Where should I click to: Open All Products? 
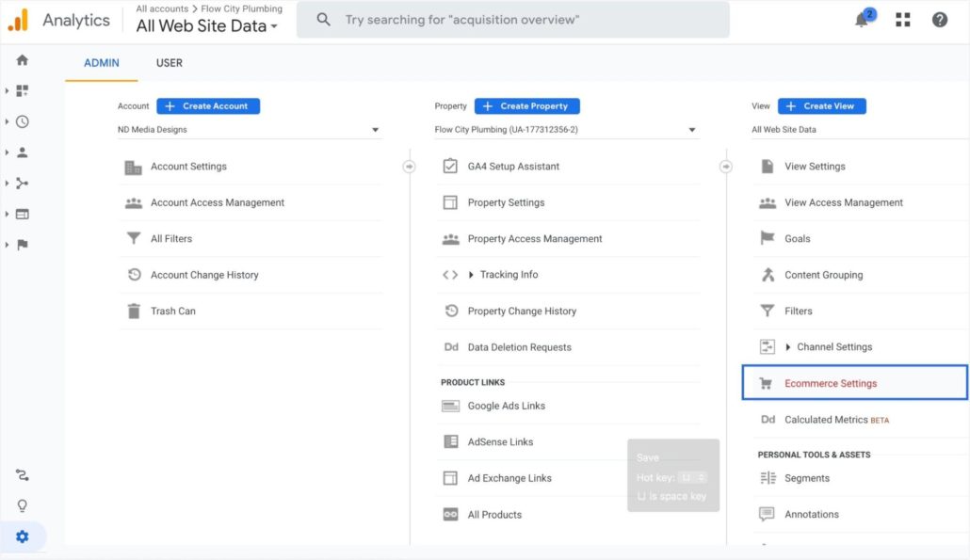494,515
